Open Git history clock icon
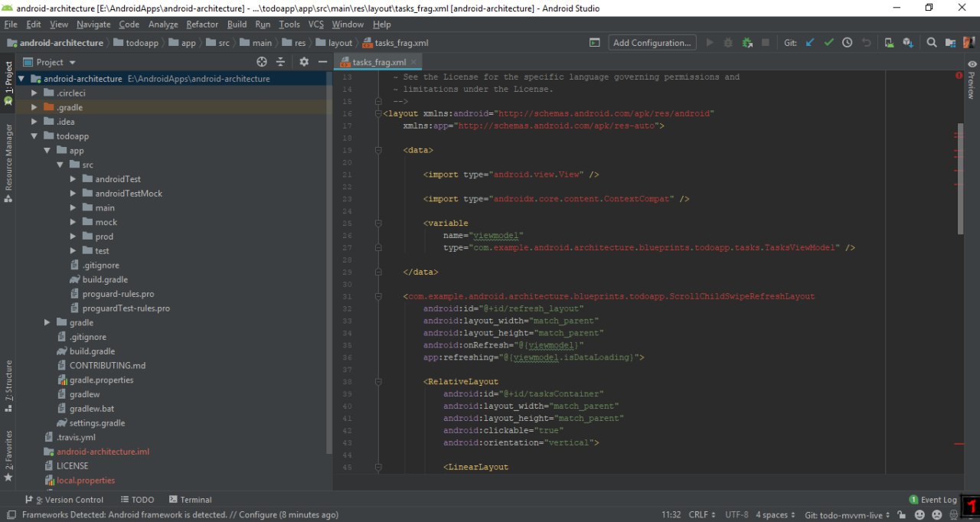 (848, 43)
